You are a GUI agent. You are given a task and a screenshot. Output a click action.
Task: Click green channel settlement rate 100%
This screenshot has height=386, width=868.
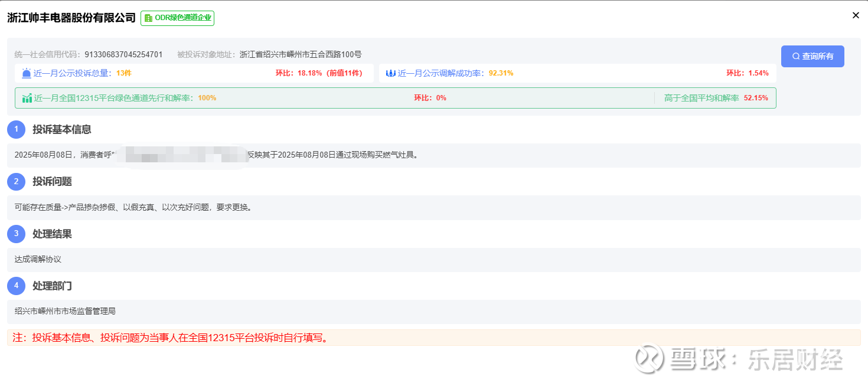pyautogui.click(x=207, y=98)
